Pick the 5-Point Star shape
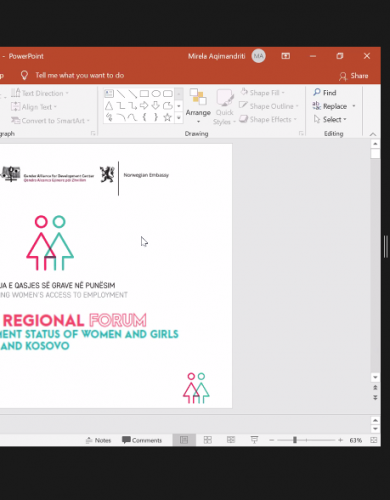 click(x=168, y=117)
